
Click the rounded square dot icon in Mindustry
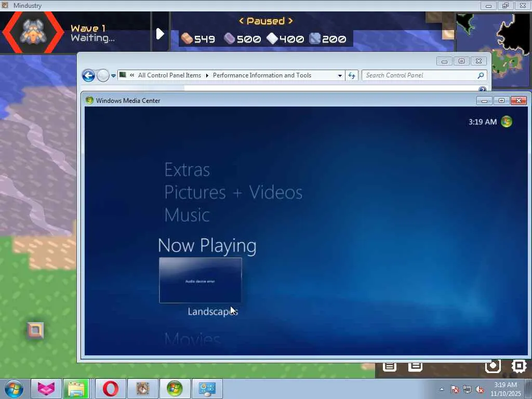point(493,366)
